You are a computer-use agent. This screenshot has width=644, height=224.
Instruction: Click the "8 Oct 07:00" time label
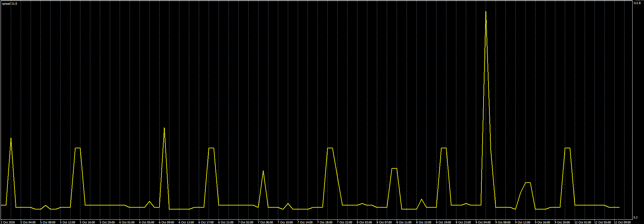click(384, 222)
